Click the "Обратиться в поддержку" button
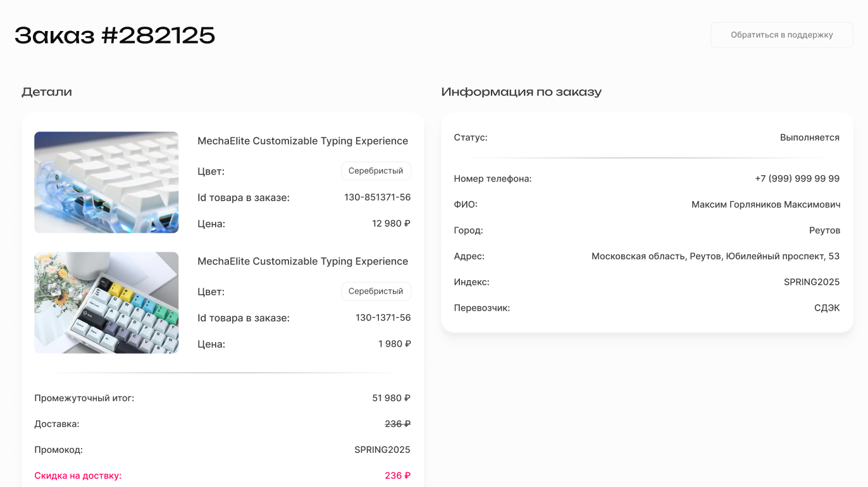The image size is (868, 487). [x=781, y=35]
